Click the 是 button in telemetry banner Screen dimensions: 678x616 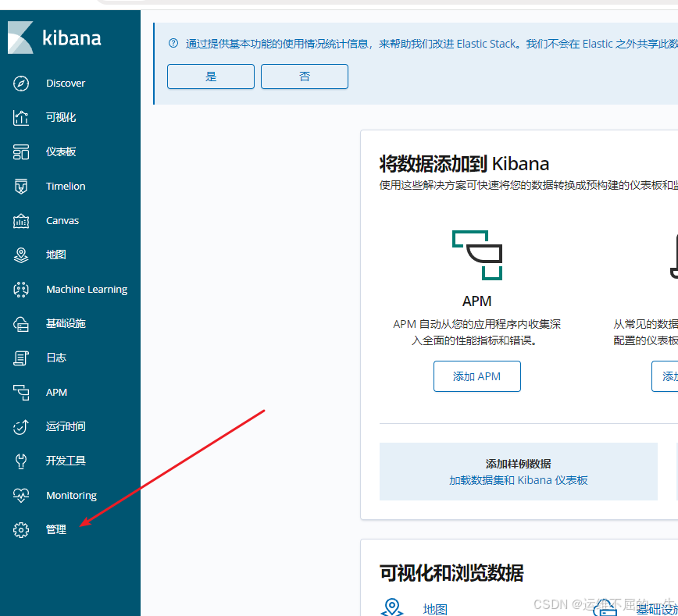tap(211, 77)
